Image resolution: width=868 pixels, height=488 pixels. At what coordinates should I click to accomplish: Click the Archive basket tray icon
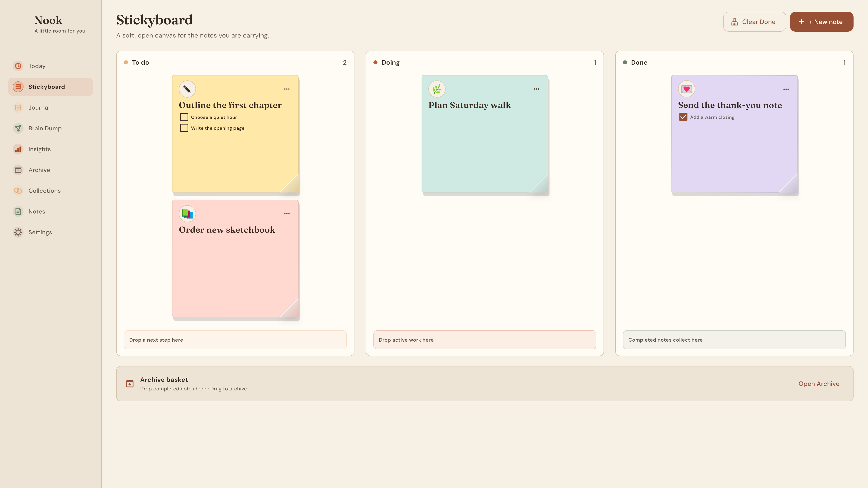130,384
